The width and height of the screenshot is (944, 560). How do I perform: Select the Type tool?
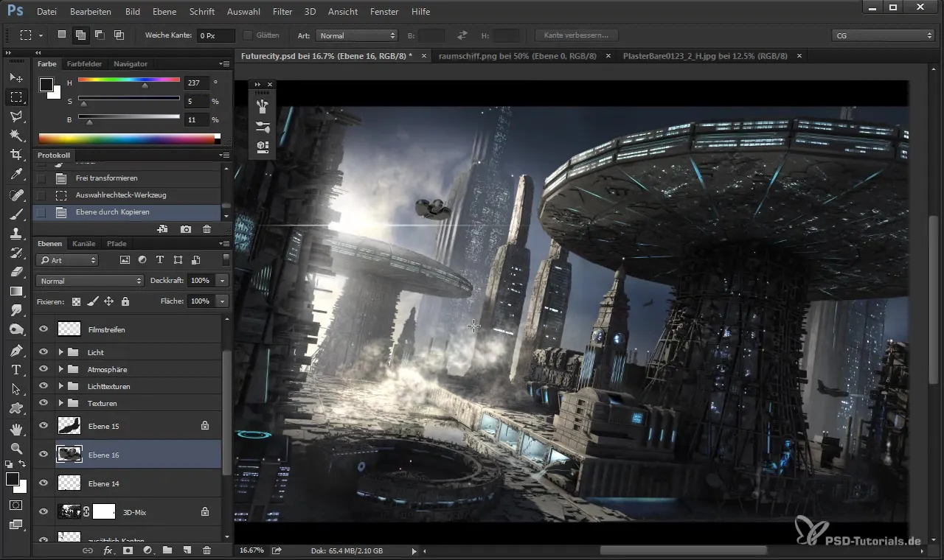coord(16,369)
